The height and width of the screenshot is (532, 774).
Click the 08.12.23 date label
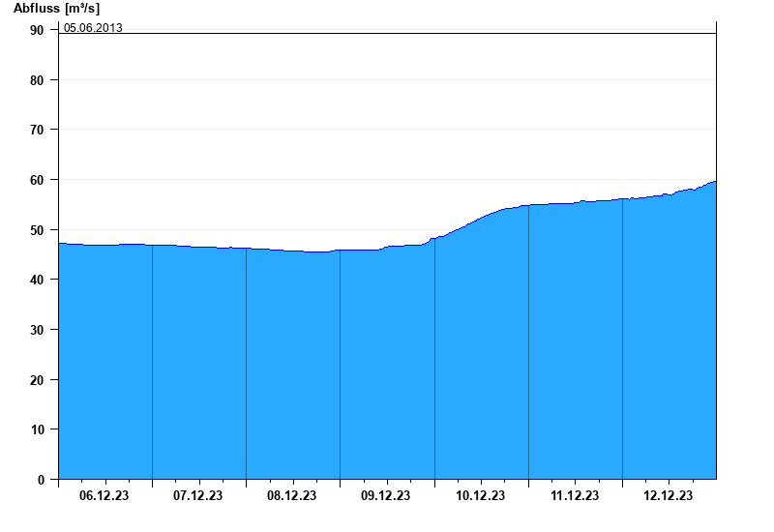[292, 496]
